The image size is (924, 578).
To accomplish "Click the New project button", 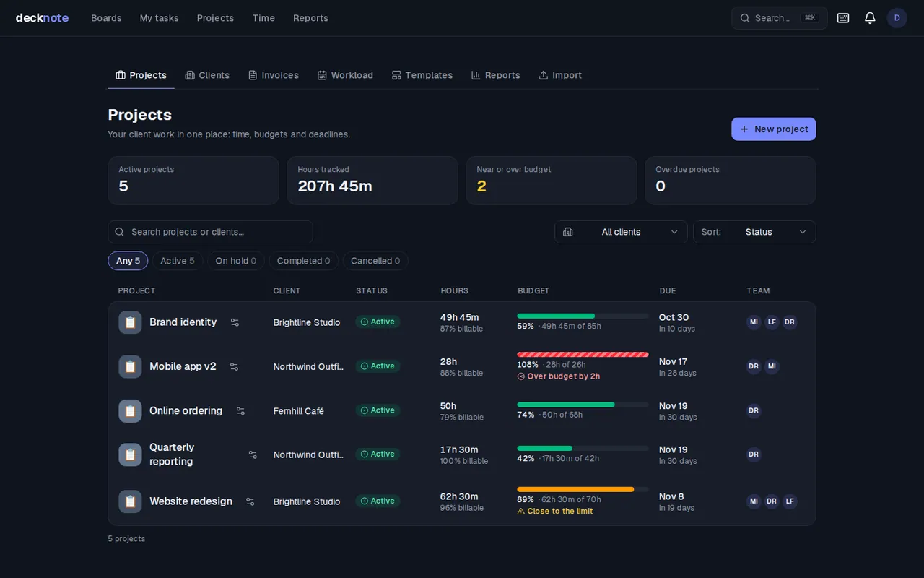I will point(774,129).
